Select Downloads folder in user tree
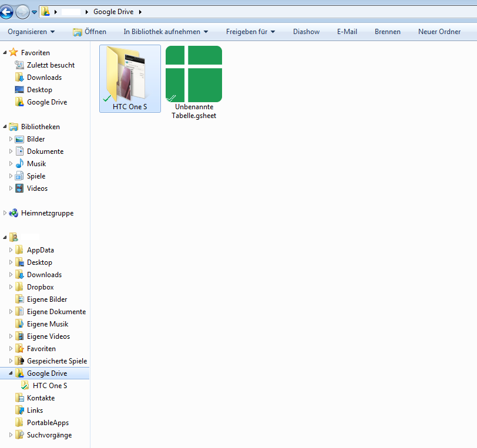 (x=45, y=275)
